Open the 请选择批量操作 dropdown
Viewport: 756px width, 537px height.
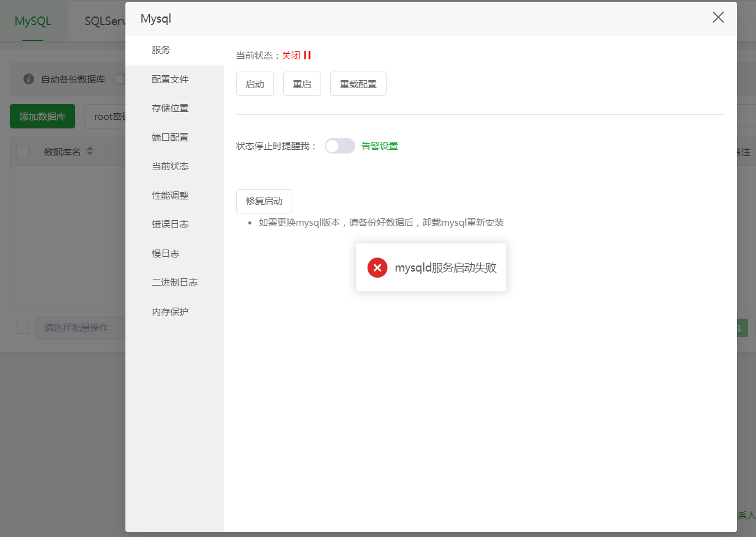[x=80, y=328]
